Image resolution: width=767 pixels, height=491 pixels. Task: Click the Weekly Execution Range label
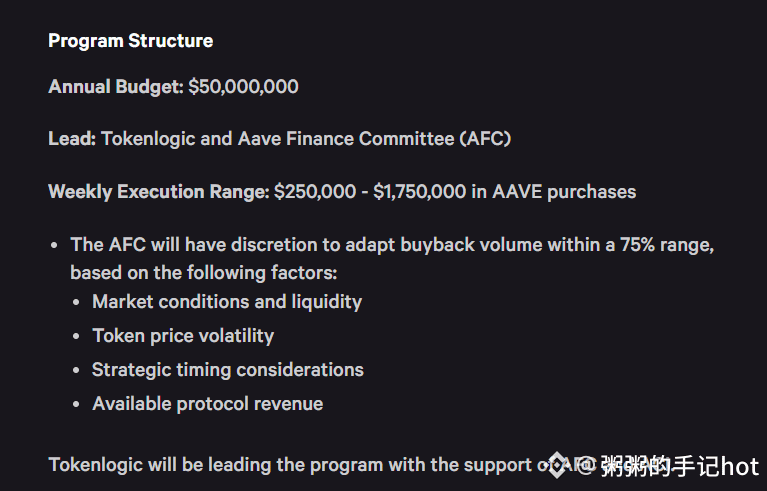(159, 192)
